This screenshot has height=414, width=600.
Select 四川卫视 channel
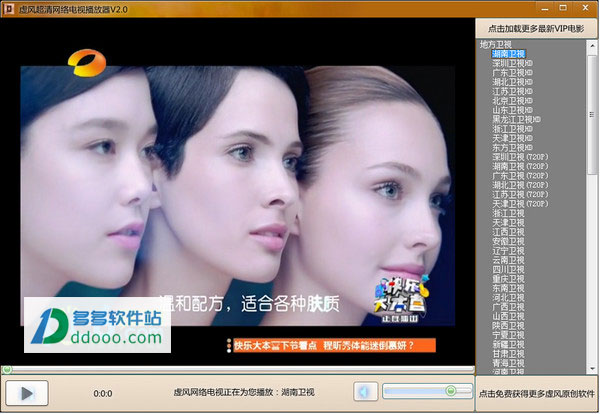[509, 269]
